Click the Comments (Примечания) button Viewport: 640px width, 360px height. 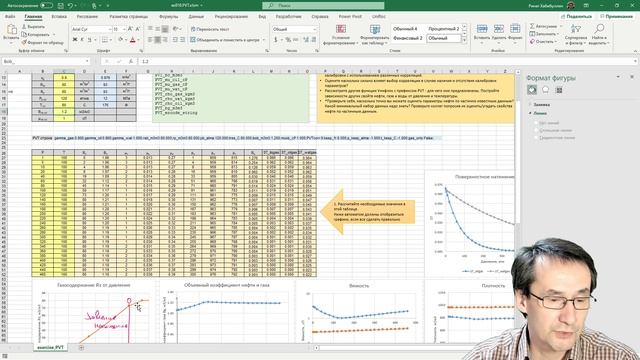click(616, 16)
